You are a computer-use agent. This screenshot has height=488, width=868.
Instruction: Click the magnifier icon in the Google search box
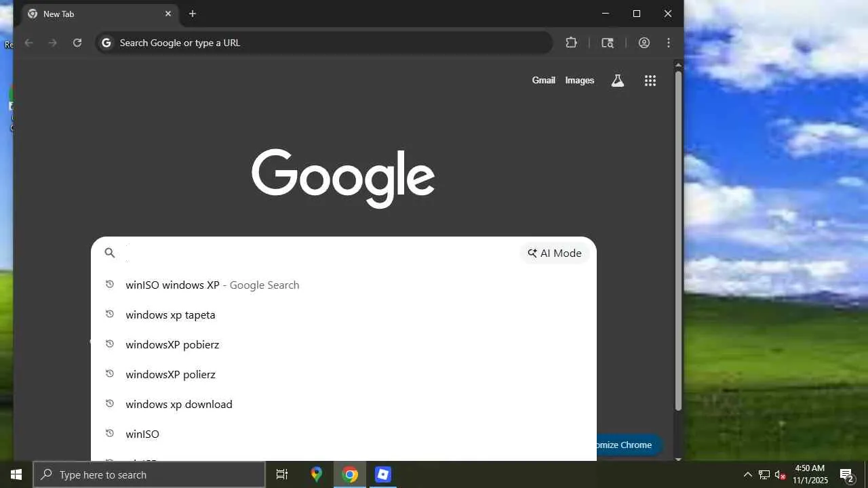click(110, 253)
